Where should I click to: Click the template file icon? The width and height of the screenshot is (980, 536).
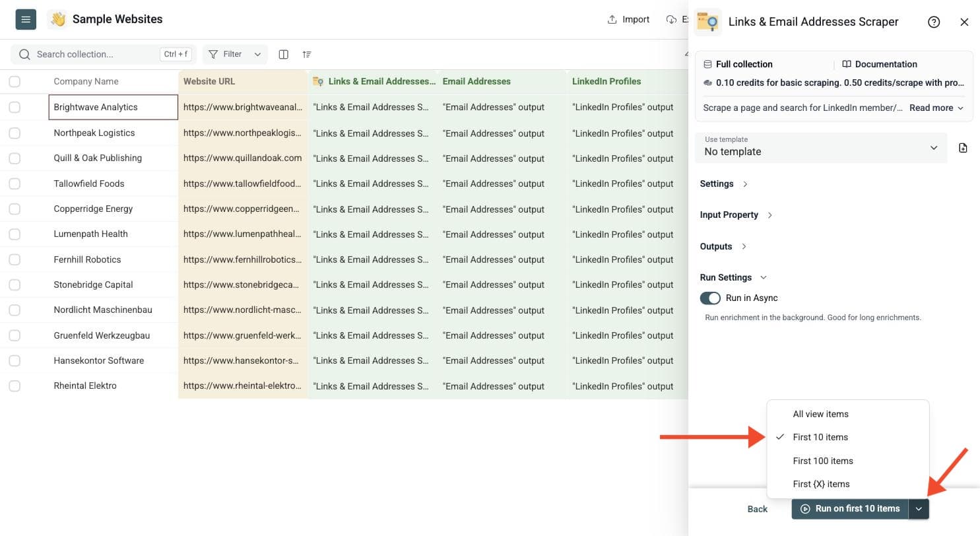coord(963,148)
